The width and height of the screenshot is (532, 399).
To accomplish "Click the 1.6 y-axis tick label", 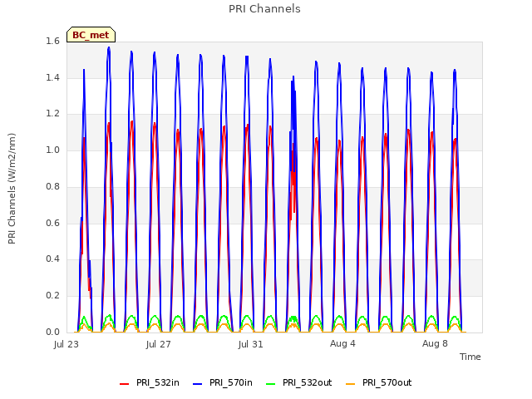I will [52, 41].
